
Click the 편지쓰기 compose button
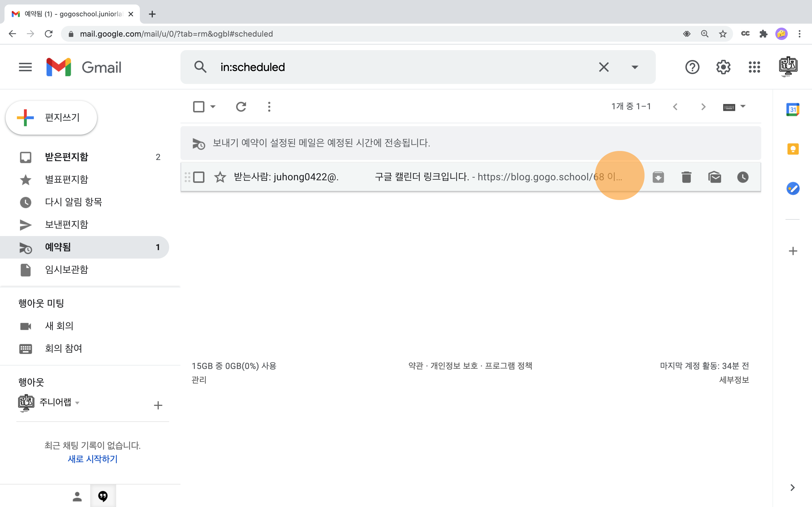click(x=51, y=118)
